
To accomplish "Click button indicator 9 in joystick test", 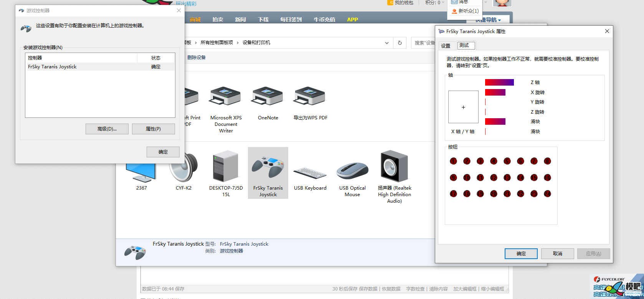I will [453, 177].
